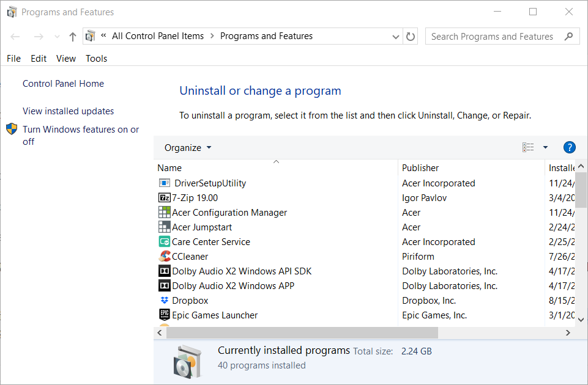
Task: Expand the chevron after All Control Panel Items
Action: [x=212, y=36]
